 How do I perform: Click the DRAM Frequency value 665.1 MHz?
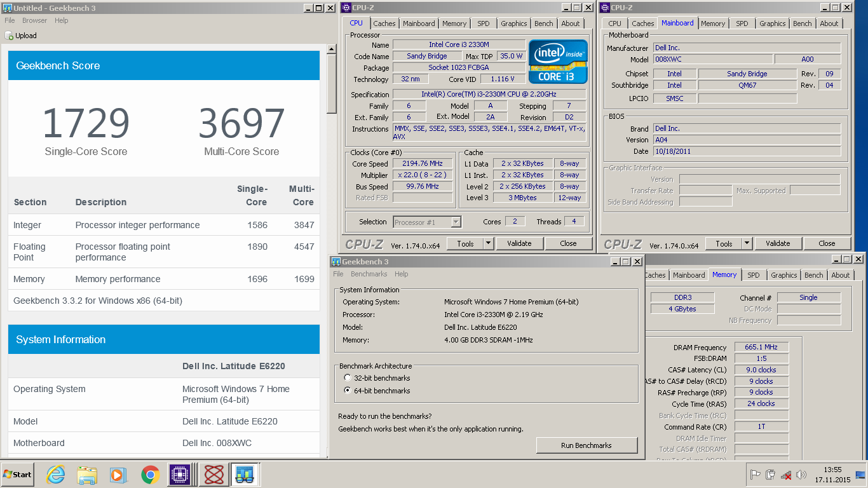[x=761, y=347]
